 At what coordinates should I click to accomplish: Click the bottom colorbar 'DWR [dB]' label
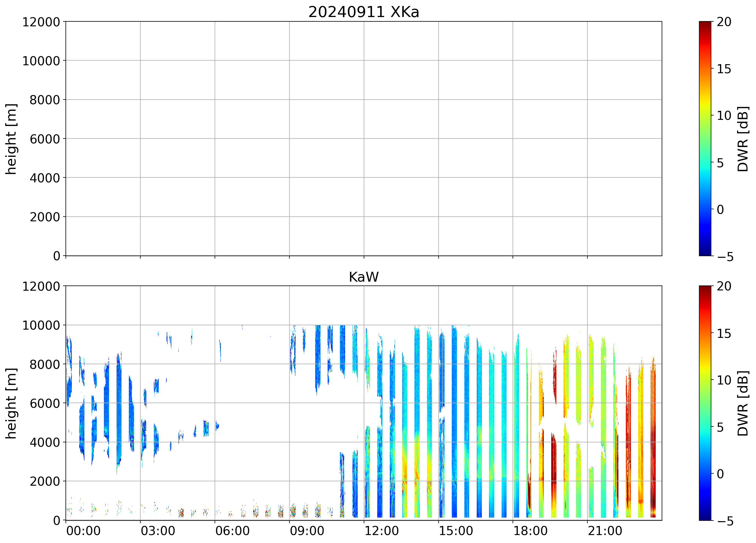[x=743, y=403]
